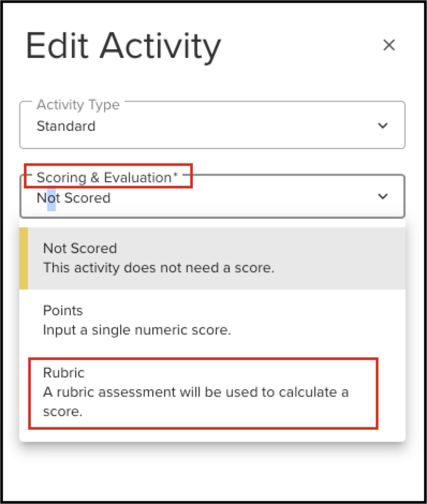The image size is (427, 504).
Task: Click the "Standard" value text
Action: (66, 127)
